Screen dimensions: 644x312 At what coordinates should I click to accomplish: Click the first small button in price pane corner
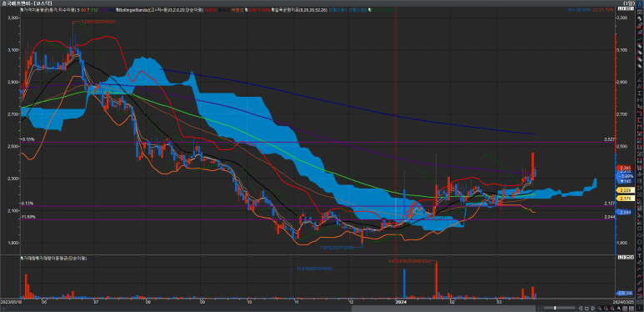click(x=620, y=8)
